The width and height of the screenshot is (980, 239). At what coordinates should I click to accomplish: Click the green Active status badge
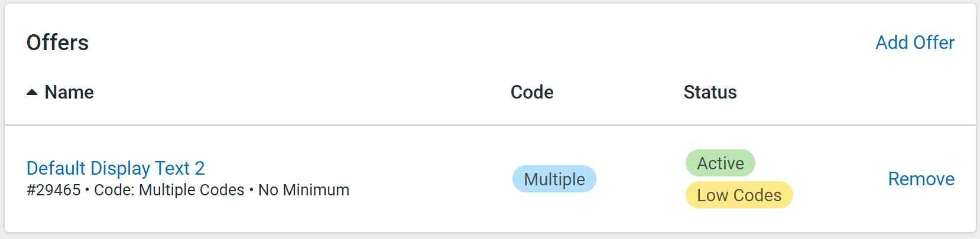pos(721,163)
